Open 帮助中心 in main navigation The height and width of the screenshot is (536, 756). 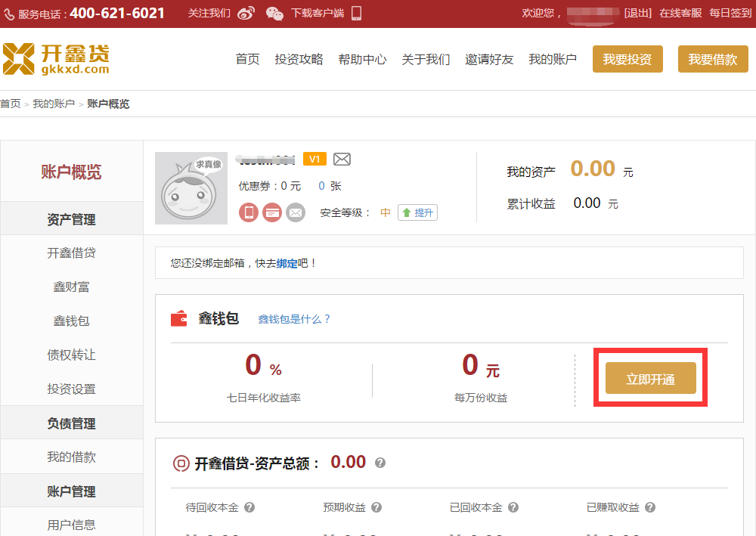[362, 59]
